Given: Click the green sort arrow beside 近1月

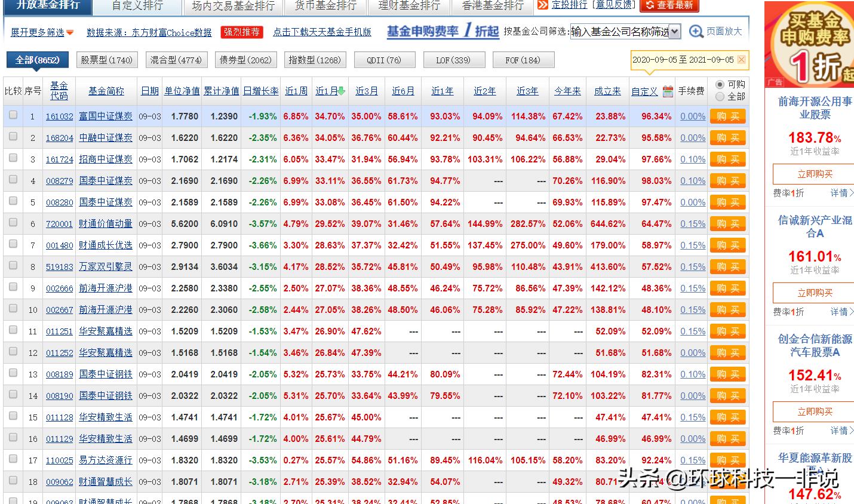Looking at the screenshot, I should tap(341, 91).
